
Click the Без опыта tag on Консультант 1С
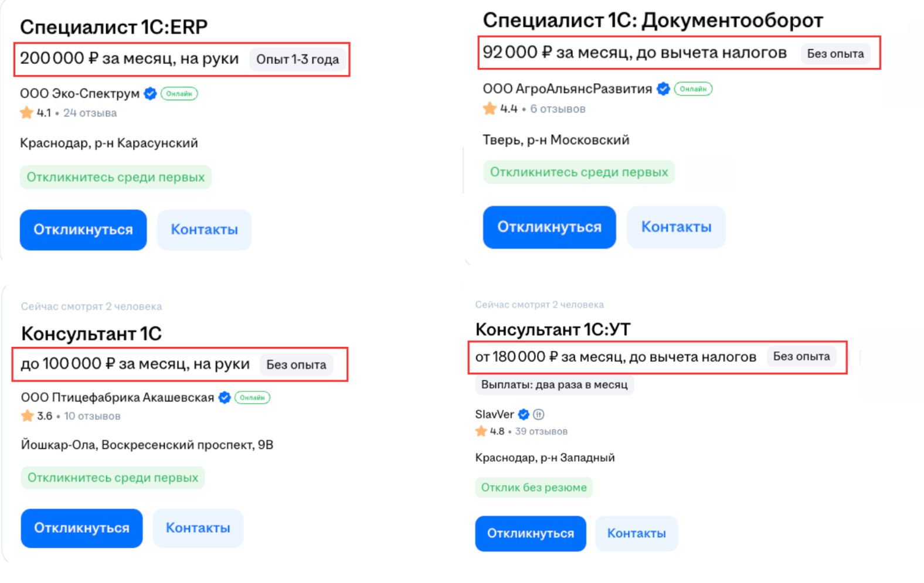296,364
